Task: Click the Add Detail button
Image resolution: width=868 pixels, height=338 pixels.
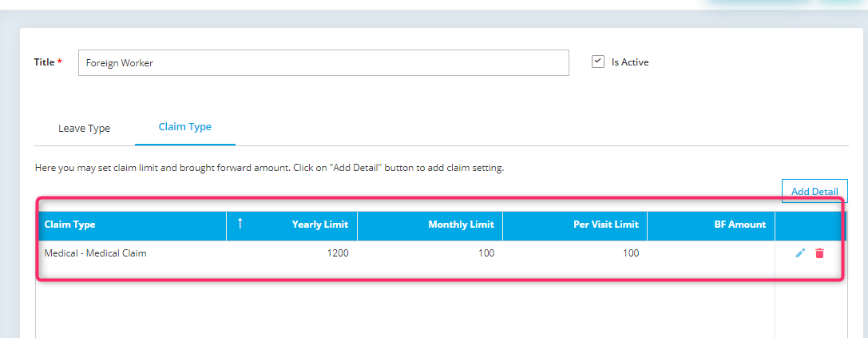Action: pos(814,191)
